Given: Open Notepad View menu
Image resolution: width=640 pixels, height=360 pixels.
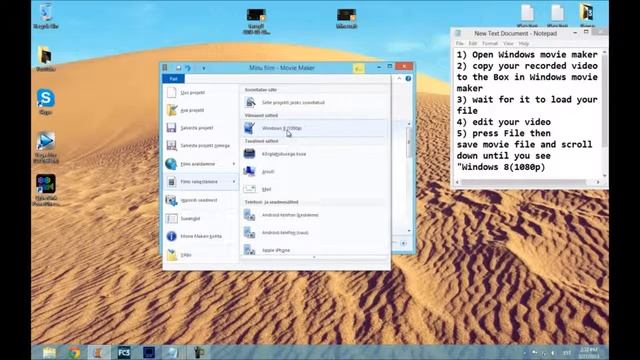Looking at the screenshot, I should pyautogui.click(x=508, y=43).
